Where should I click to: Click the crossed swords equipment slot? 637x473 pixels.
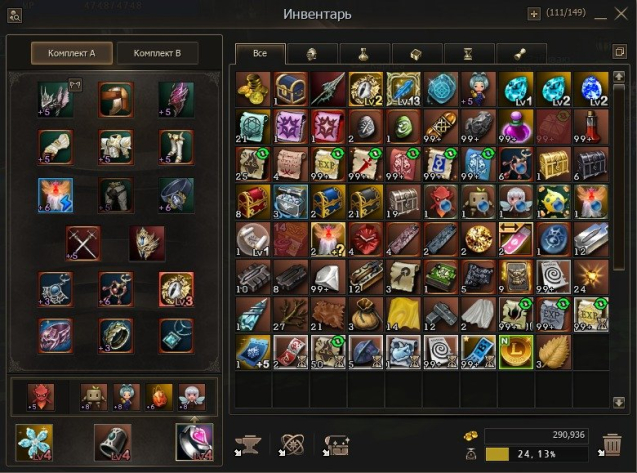83,243
